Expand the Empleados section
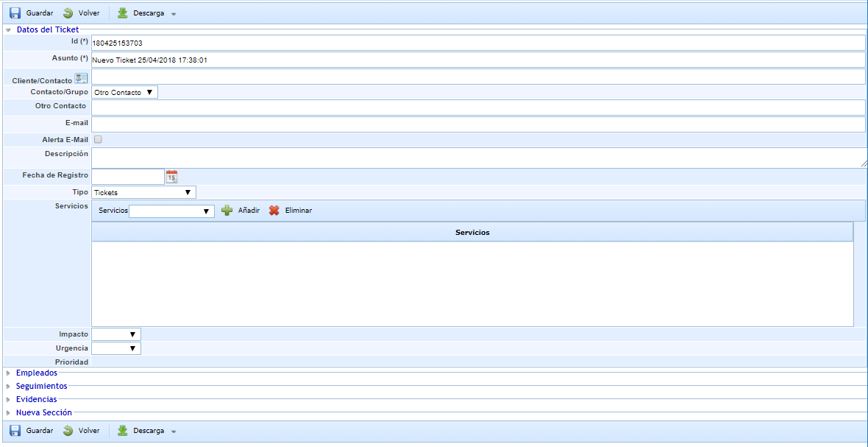This screenshot has height=447, width=868. pos(36,373)
